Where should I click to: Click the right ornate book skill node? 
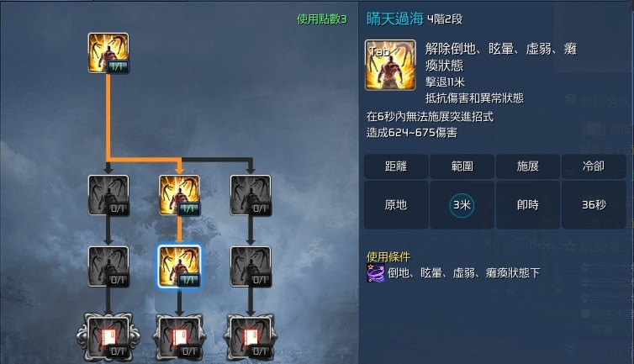tap(251, 337)
